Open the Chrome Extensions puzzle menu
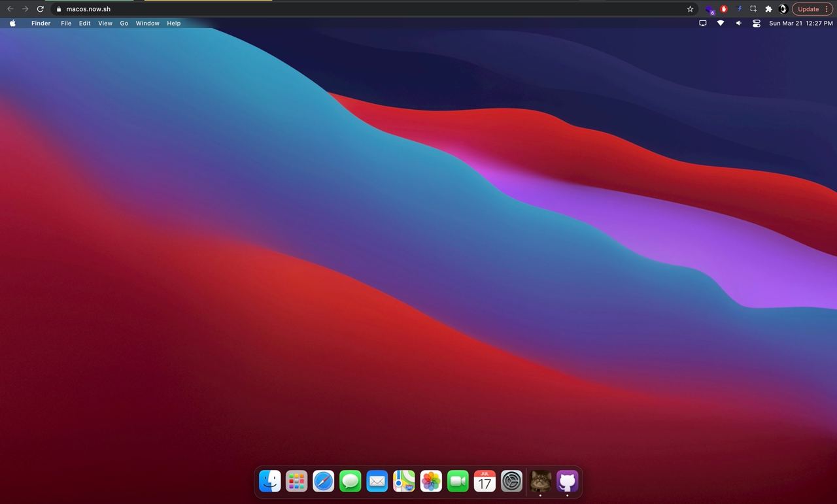This screenshot has height=504, width=837. [x=768, y=9]
